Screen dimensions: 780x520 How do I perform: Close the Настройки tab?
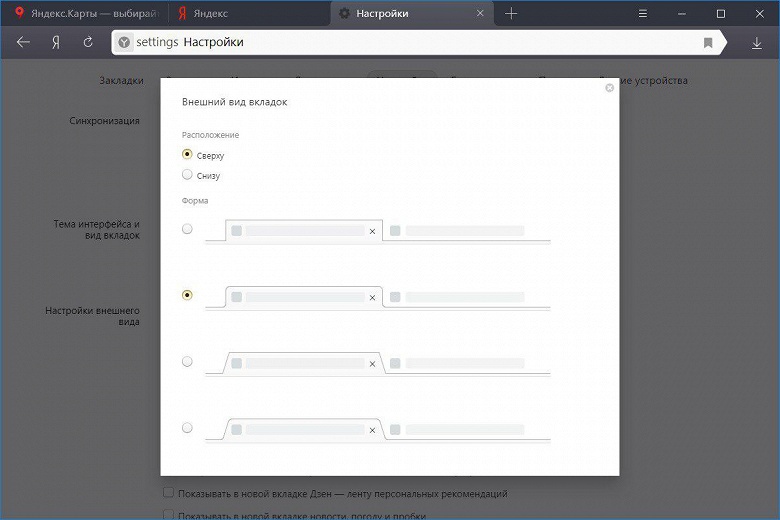pyautogui.click(x=480, y=13)
